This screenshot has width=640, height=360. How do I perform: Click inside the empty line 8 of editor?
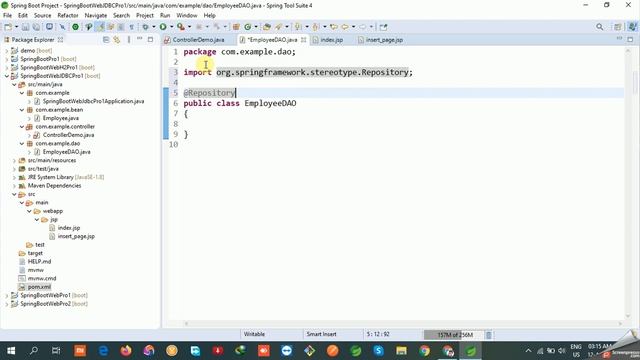point(403,124)
